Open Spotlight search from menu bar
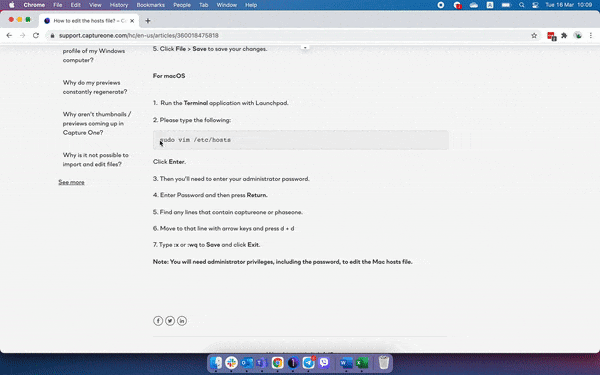 [x=522, y=5]
